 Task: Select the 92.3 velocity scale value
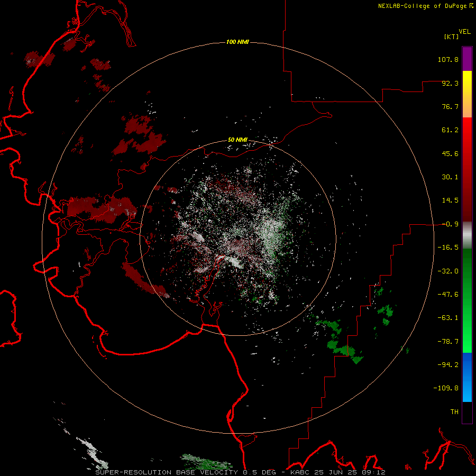(x=450, y=83)
